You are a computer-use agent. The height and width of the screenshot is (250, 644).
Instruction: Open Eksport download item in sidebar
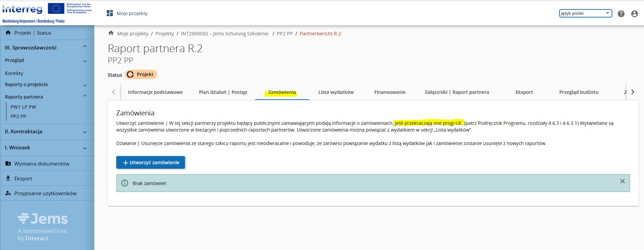[23, 179]
